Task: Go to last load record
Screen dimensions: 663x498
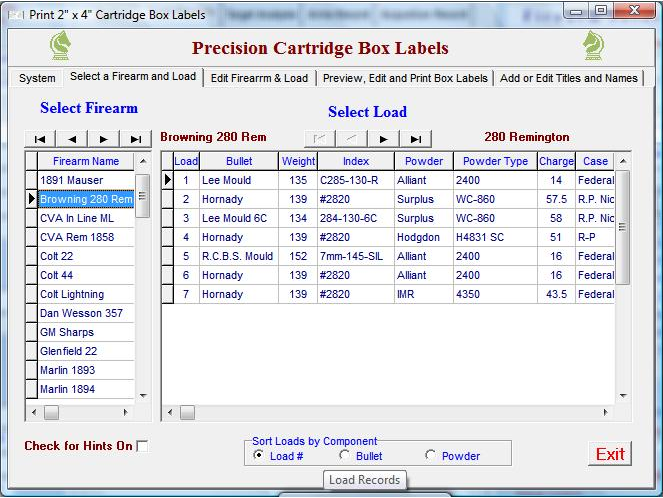Action: pyautogui.click(x=416, y=139)
